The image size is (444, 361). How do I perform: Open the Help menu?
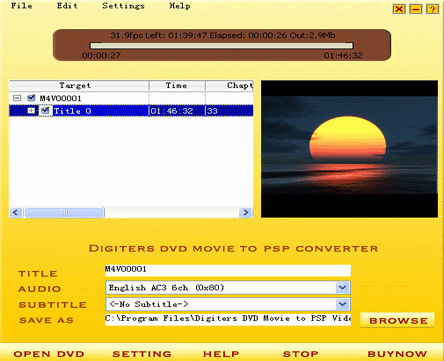coord(180,6)
